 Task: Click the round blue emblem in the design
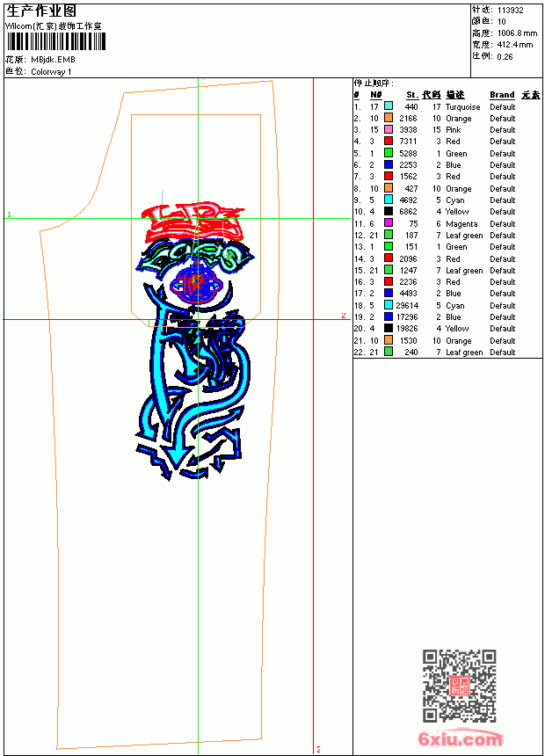[x=197, y=283]
